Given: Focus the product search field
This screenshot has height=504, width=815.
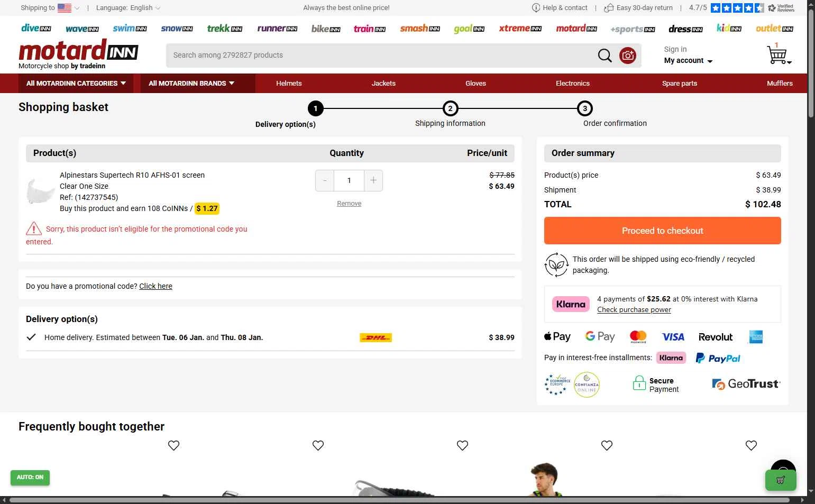Looking at the screenshot, I should click(x=381, y=56).
